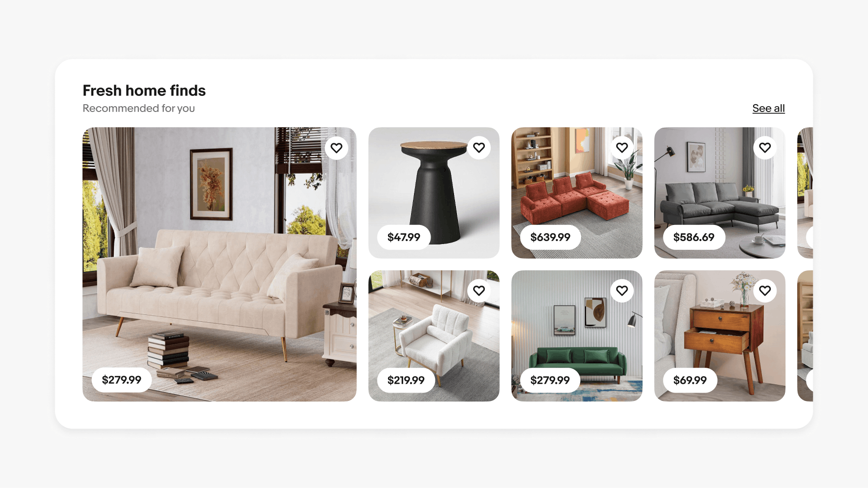The image size is (868, 488).
Task: Click the $639.99 price label
Action: click(x=550, y=237)
